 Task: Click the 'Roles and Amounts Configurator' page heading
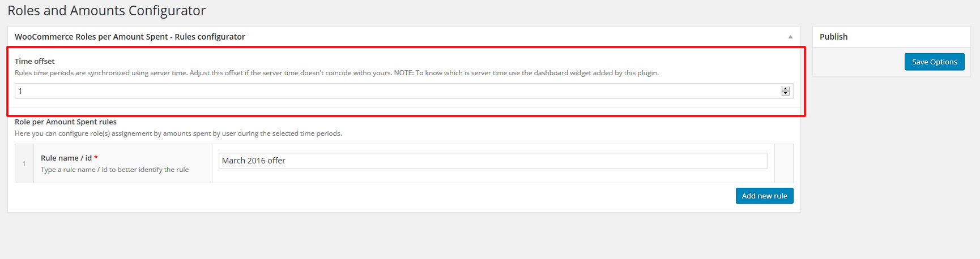coord(106,11)
